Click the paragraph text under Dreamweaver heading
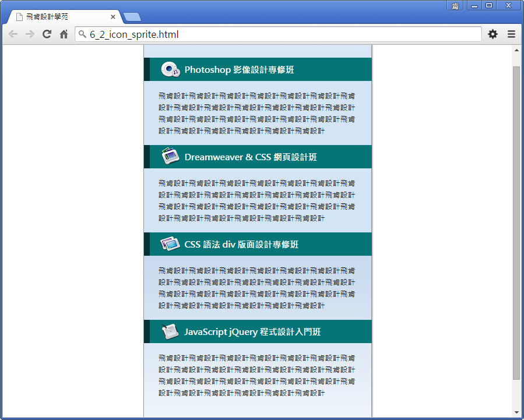 pos(256,200)
